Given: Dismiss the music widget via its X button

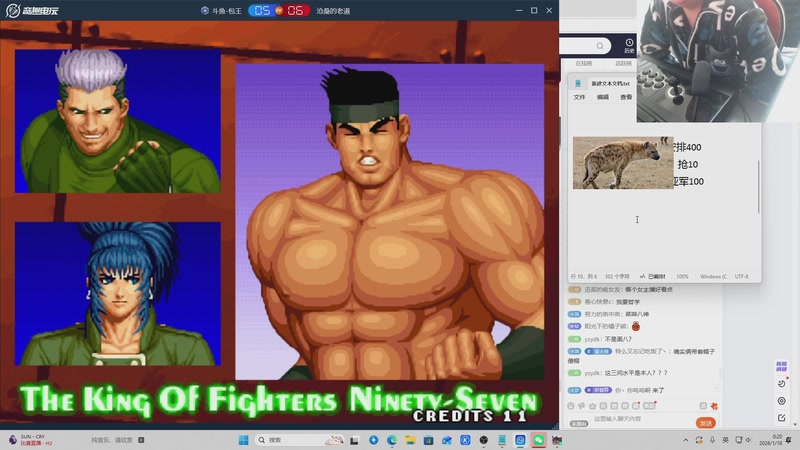Looking at the screenshot, I should point(141,440).
